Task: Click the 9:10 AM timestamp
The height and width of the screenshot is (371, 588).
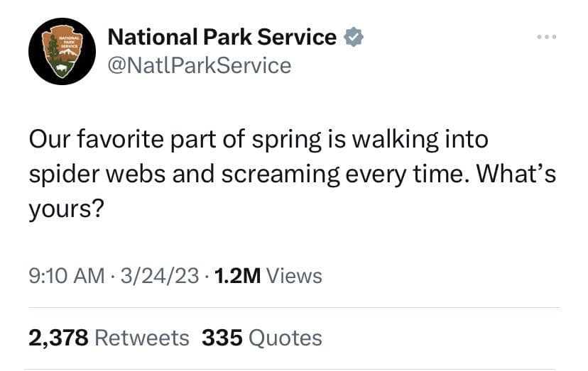Action: pyautogui.click(x=67, y=275)
